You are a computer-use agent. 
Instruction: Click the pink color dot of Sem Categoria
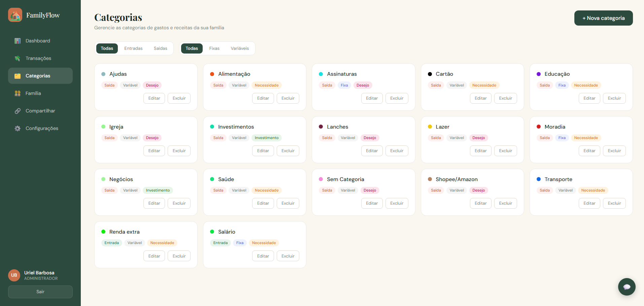click(321, 179)
